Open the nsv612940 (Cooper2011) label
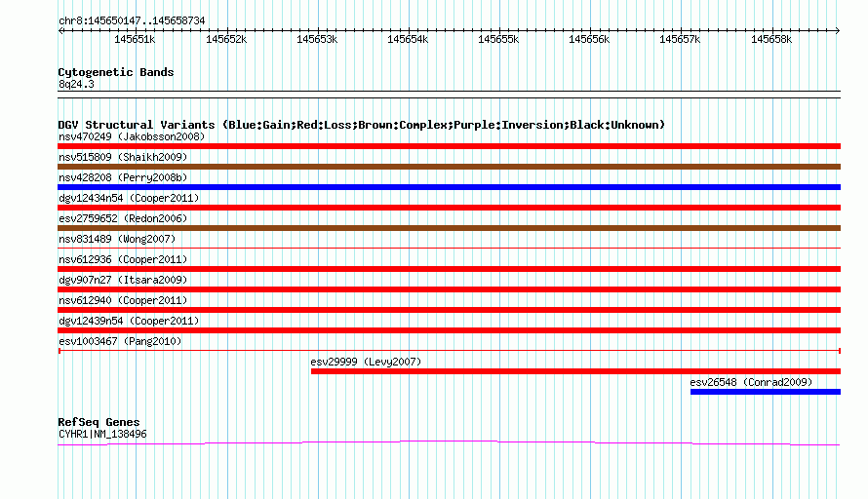The width and height of the screenshot is (868, 499). click(x=123, y=300)
